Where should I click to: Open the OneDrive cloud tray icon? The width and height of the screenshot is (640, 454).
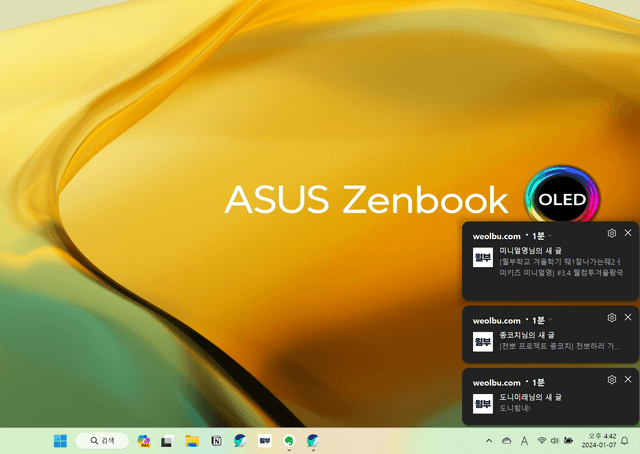click(507, 441)
